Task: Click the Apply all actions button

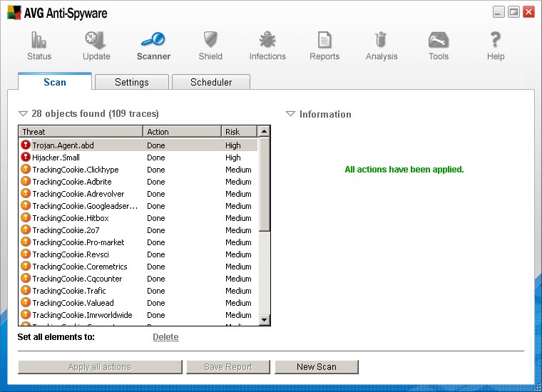Action: (x=100, y=367)
